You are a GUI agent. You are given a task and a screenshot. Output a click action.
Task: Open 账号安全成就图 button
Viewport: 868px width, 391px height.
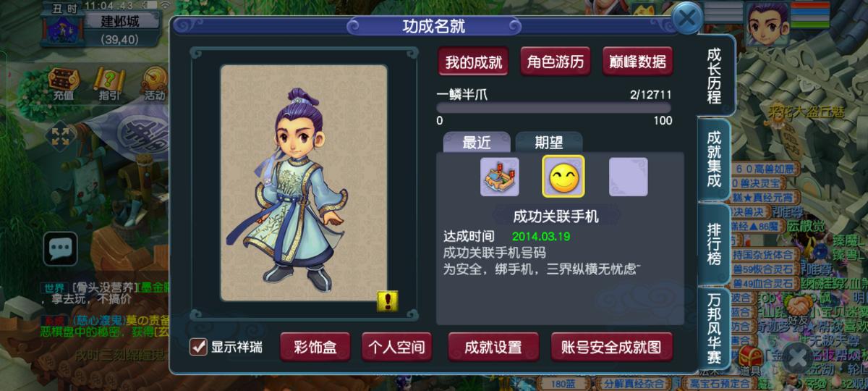pos(612,347)
